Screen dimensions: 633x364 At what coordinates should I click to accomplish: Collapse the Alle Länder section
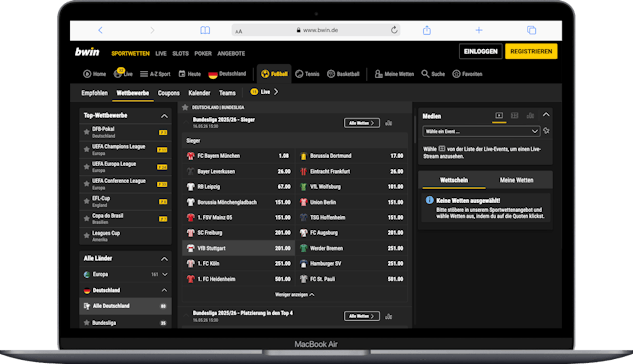(x=164, y=259)
